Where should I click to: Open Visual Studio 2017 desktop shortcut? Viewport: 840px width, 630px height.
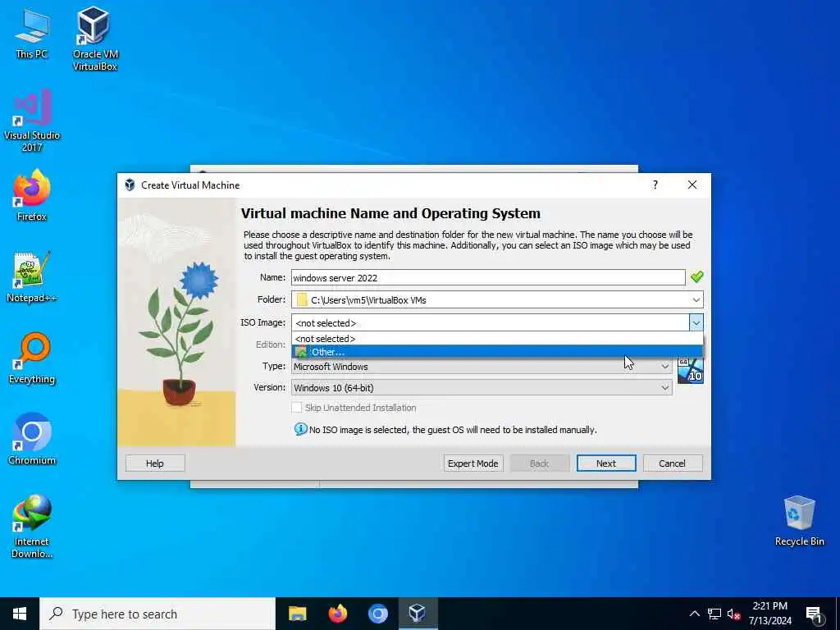(x=32, y=120)
